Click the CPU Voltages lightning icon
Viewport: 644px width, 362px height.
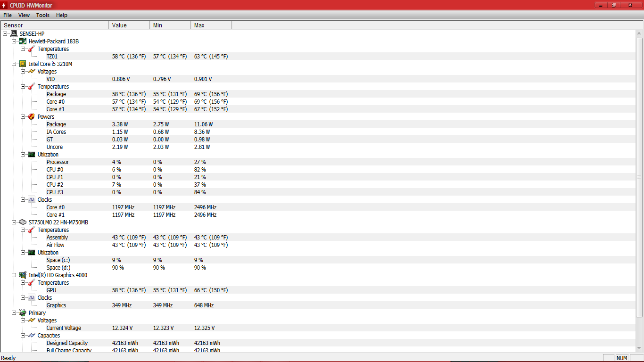(x=32, y=72)
